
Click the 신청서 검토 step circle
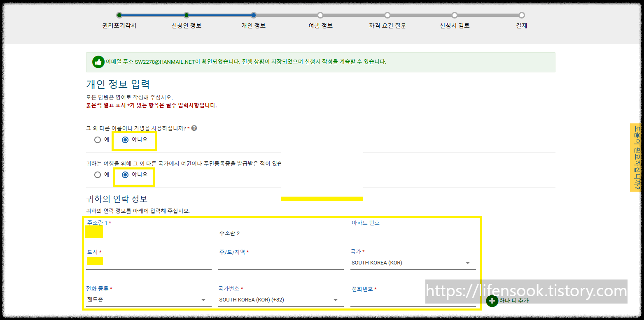(x=454, y=15)
